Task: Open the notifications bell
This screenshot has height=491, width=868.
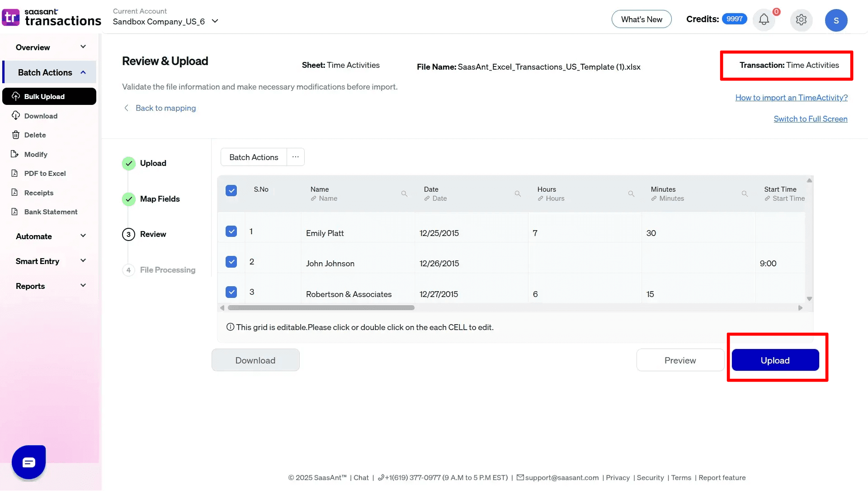Action: tap(764, 20)
